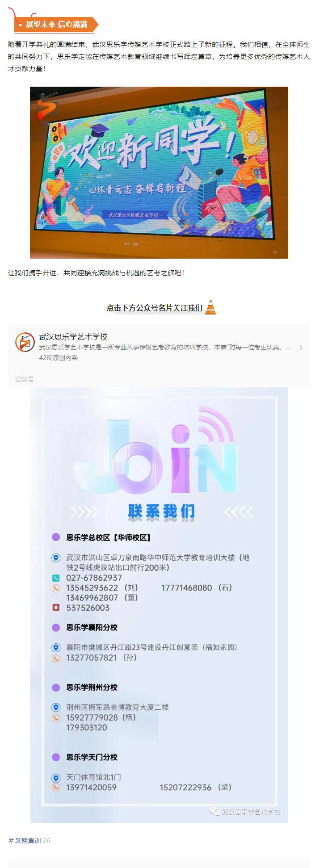Click the location pin beside 华师校区 address

56,558
